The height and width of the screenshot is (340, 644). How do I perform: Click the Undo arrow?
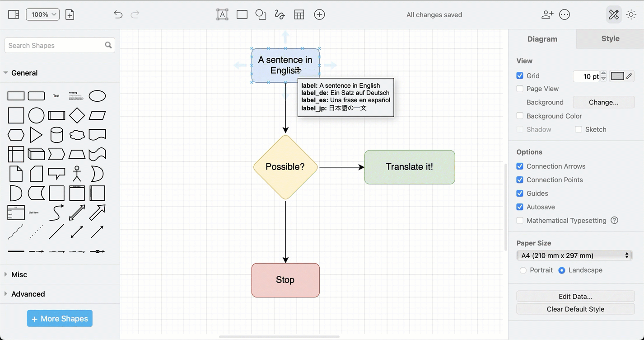(118, 14)
